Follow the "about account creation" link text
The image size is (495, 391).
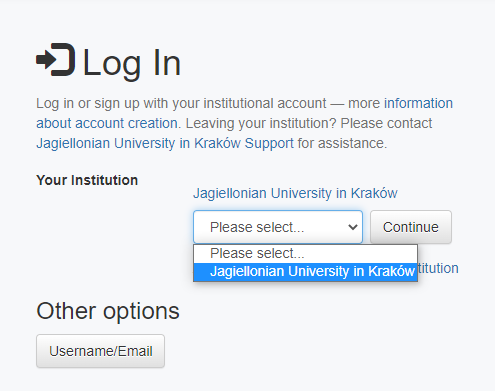[107, 123]
